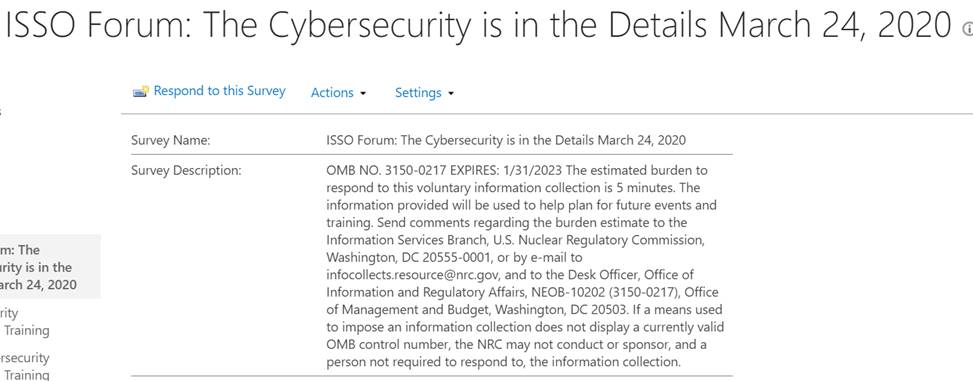The height and width of the screenshot is (381, 973).
Task: Click the ISSO Forum page title heading
Action: click(x=478, y=25)
